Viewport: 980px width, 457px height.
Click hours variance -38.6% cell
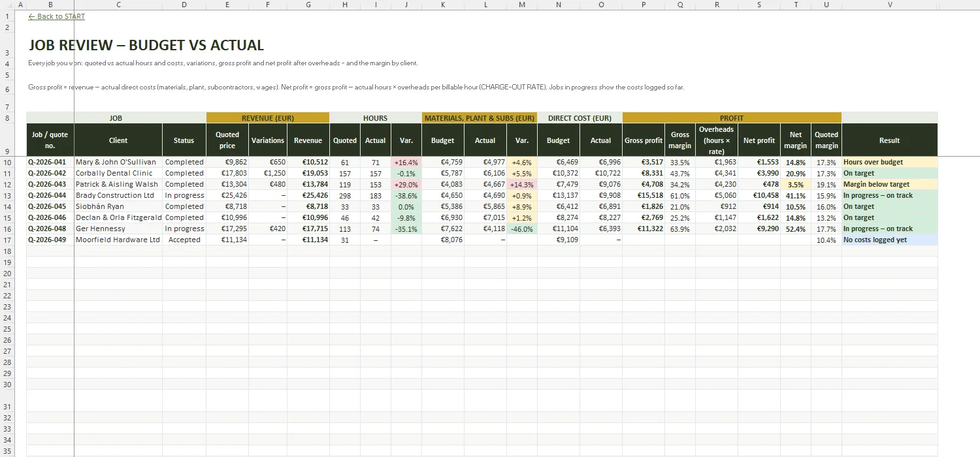406,195
